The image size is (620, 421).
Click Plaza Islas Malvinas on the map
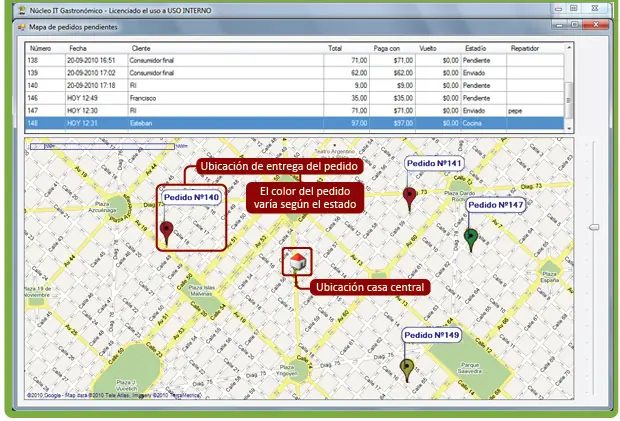coord(202,291)
